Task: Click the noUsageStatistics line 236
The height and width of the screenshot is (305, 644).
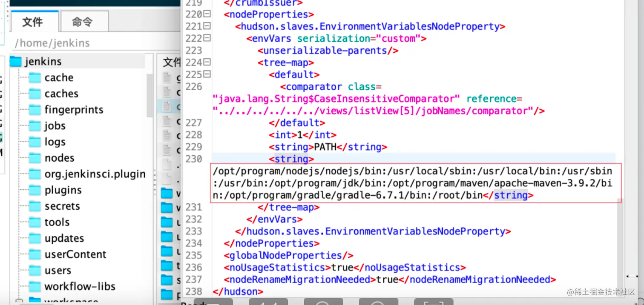Action: (x=345, y=268)
